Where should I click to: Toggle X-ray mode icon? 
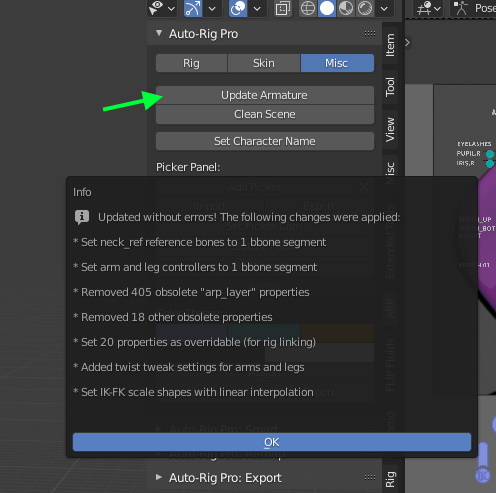click(x=283, y=8)
